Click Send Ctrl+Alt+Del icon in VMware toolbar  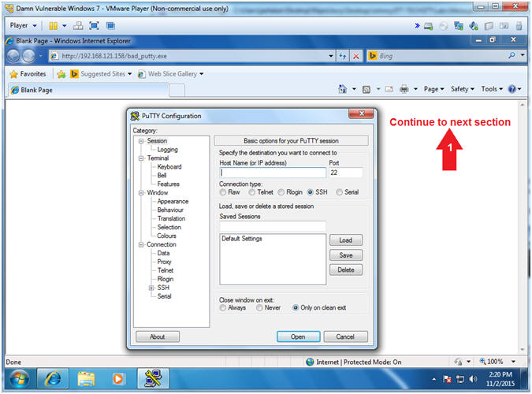click(x=78, y=26)
